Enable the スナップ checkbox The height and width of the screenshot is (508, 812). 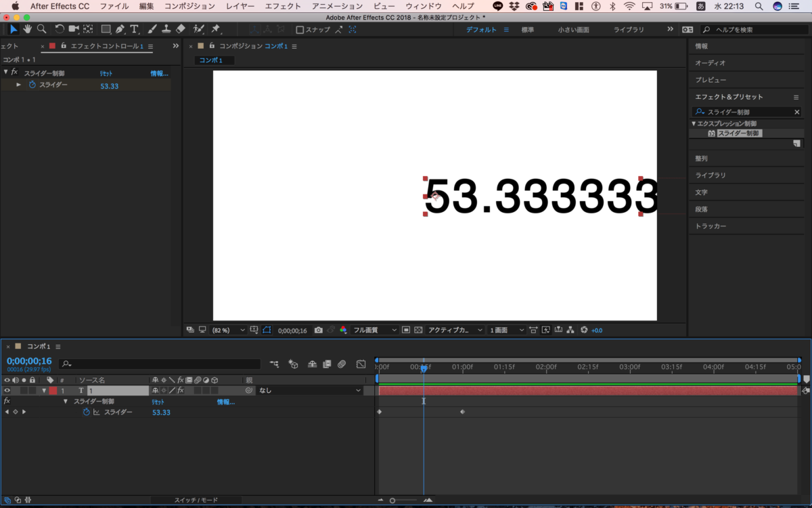pos(300,30)
